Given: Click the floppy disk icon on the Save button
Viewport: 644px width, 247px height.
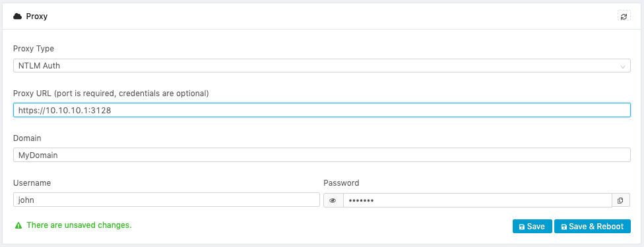Looking at the screenshot, I should pos(522,227).
